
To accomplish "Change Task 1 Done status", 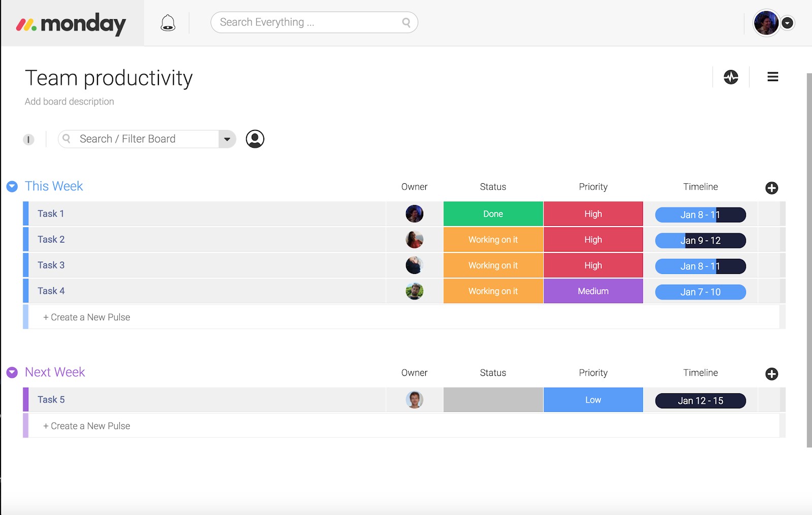I will coord(493,214).
